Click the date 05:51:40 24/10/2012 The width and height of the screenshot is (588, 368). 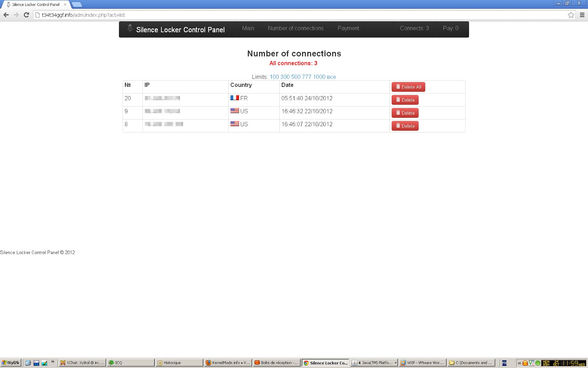[307, 98]
